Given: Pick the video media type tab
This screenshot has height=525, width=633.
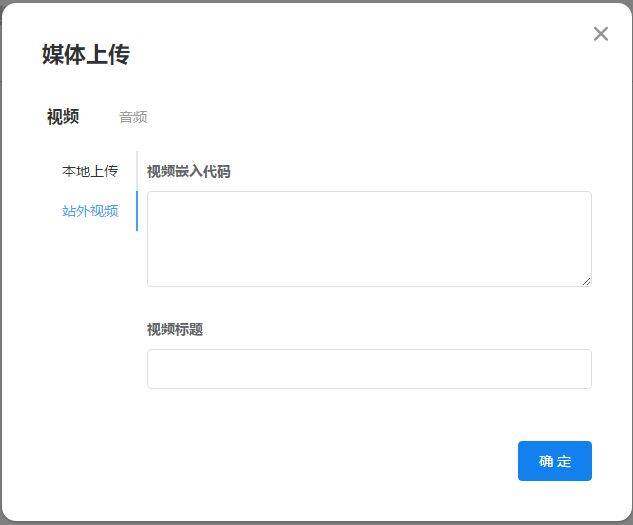Looking at the screenshot, I should click(63, 117).
